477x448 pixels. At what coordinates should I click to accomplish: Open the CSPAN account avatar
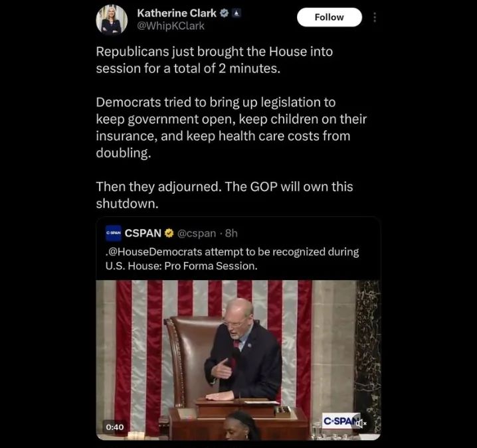pos(113,233)
